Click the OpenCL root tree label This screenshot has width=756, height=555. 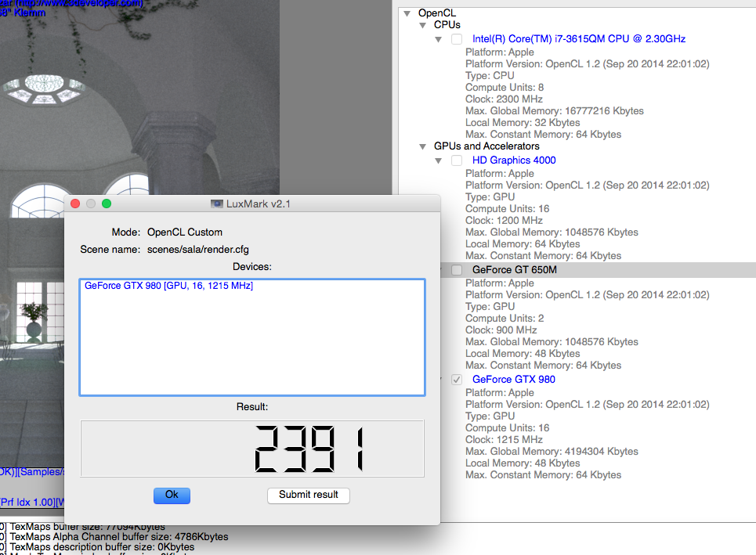[x=437, y=13]
